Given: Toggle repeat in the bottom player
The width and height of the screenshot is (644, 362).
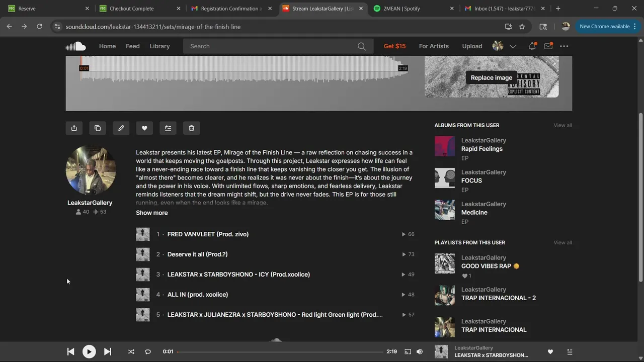Looking at the screenshot, I should click(x=148, y=351).
